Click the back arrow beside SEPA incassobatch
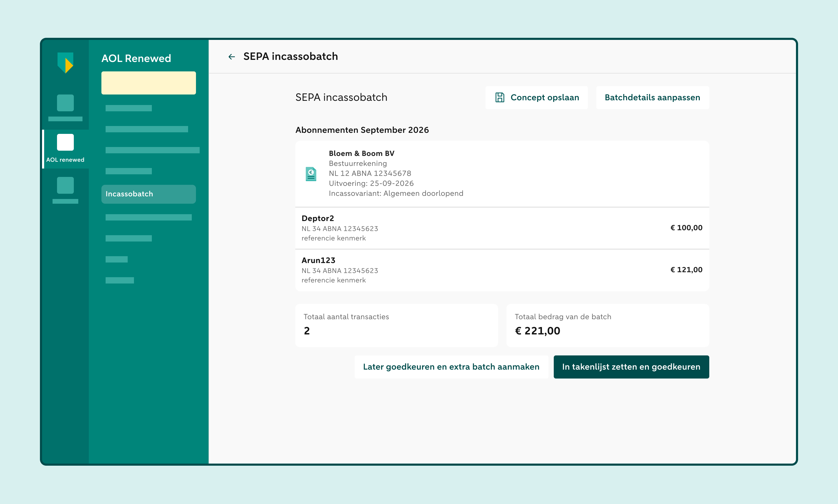 (x=232, y=57)
